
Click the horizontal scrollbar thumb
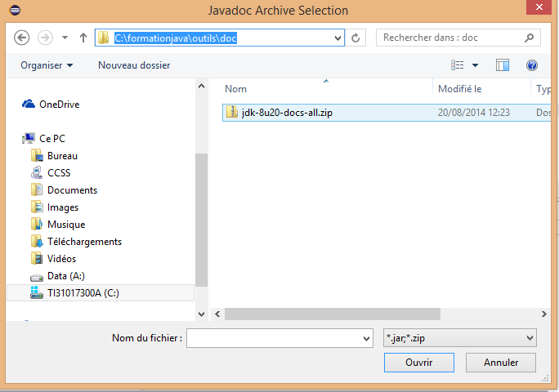click(333, 314)
